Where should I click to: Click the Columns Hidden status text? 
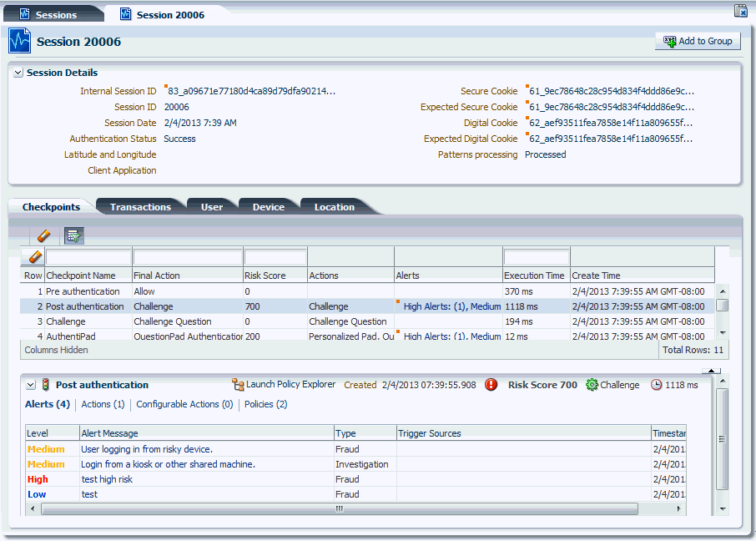[56, 350]
